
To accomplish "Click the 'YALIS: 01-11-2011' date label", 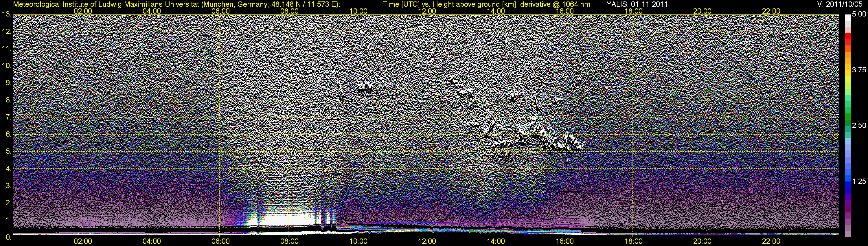I will tap(637, 4).
